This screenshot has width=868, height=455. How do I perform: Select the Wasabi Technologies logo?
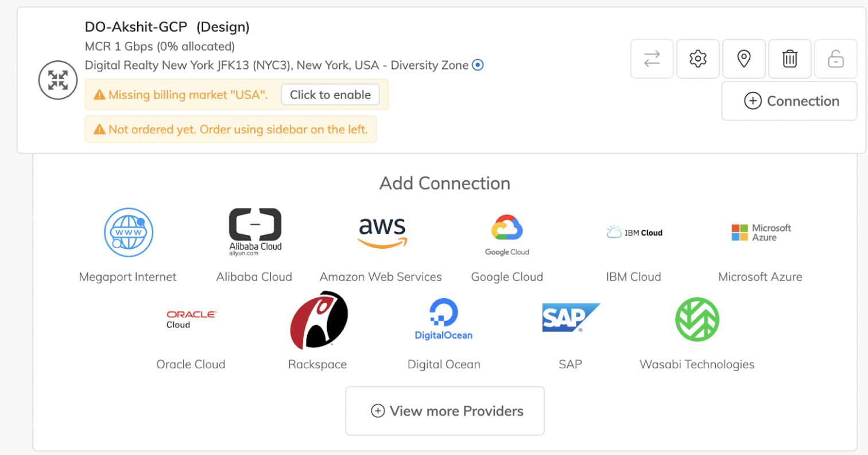click(x=697, y=319)
